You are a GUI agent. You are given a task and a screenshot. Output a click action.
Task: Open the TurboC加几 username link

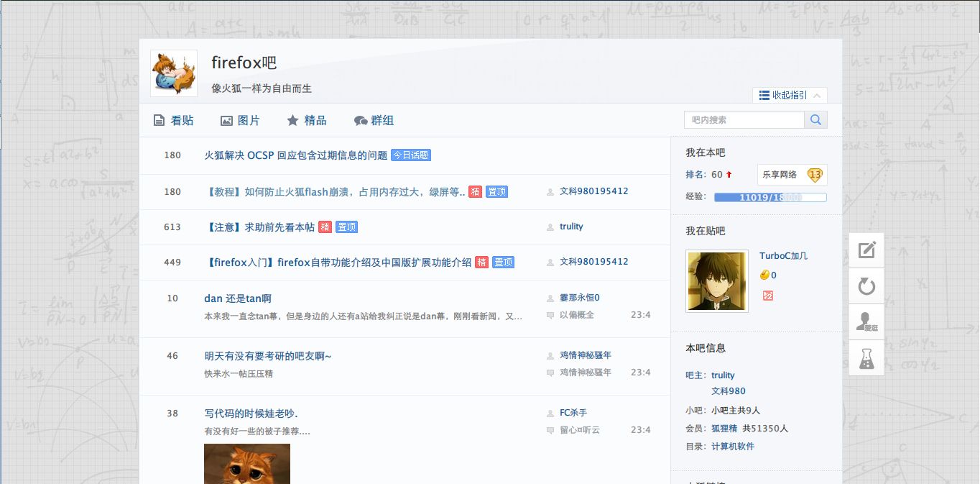click(x=784, y=256)
